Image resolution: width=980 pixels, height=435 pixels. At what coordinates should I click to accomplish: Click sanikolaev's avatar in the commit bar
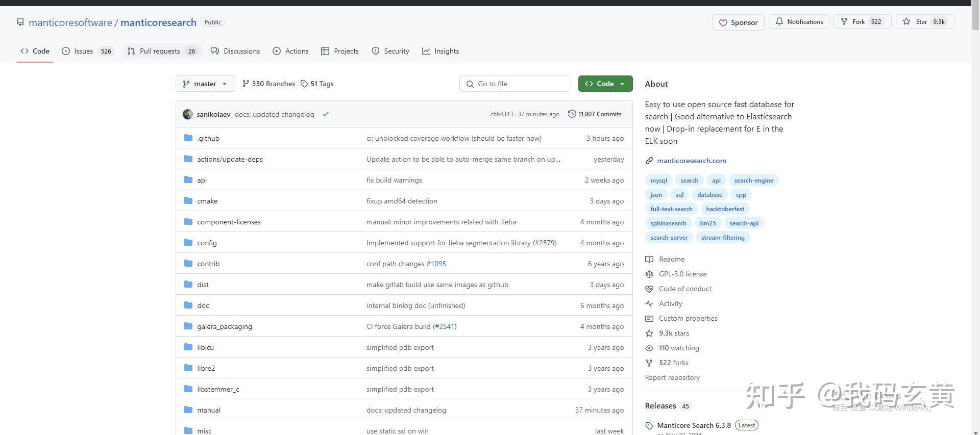[188, 114]
